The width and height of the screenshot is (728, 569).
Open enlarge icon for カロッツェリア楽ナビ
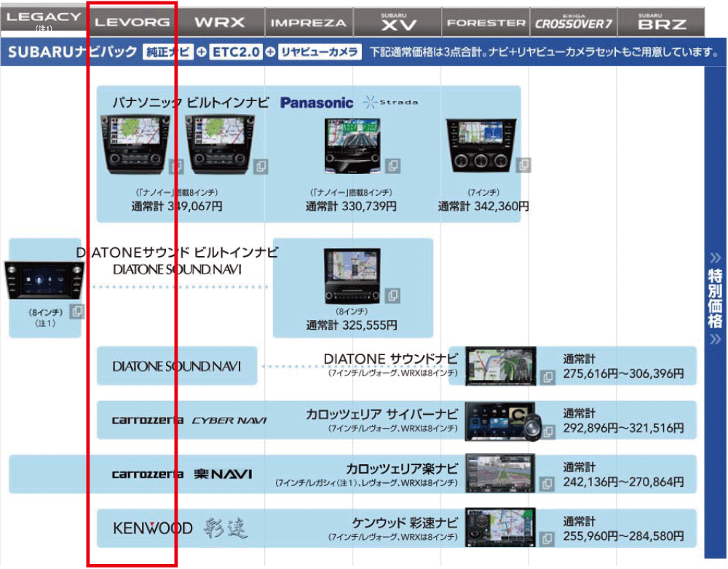pyautogui.click(x=547, y=485)
